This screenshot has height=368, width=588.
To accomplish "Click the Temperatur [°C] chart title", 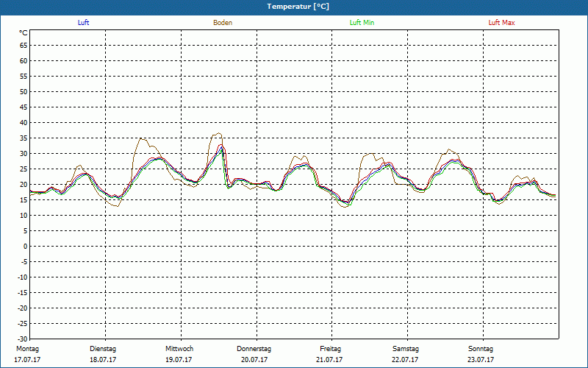I will (298, 7).
